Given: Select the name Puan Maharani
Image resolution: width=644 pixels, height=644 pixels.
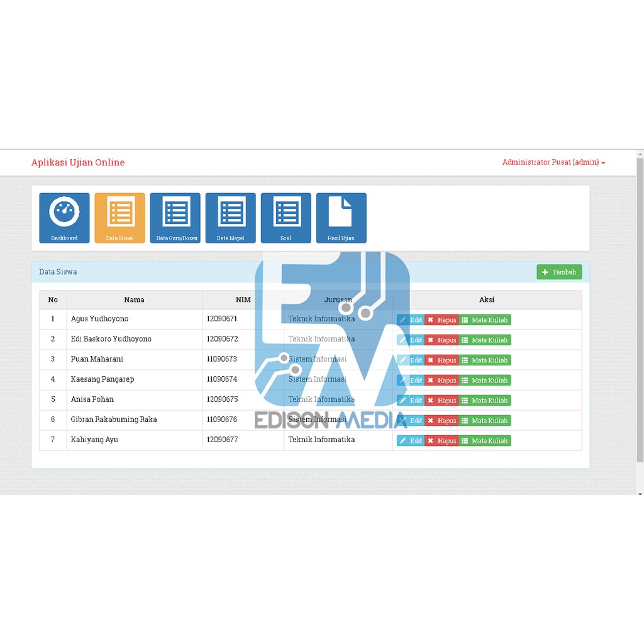Looking at the screenshot, I should coord(97,359).
